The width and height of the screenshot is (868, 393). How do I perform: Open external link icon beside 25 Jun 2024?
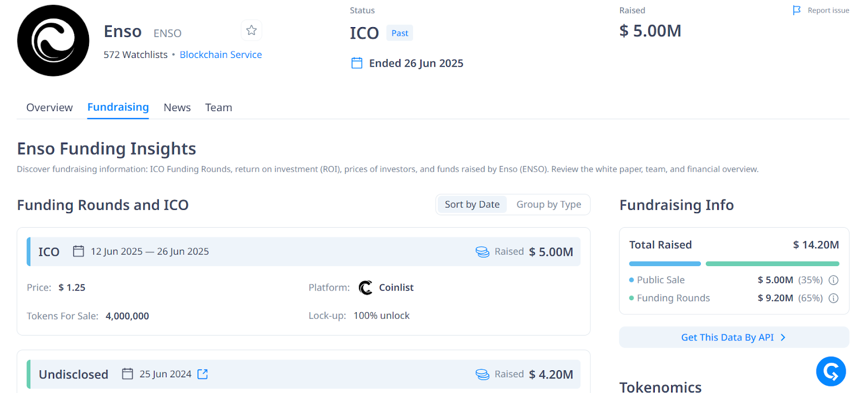203,374
